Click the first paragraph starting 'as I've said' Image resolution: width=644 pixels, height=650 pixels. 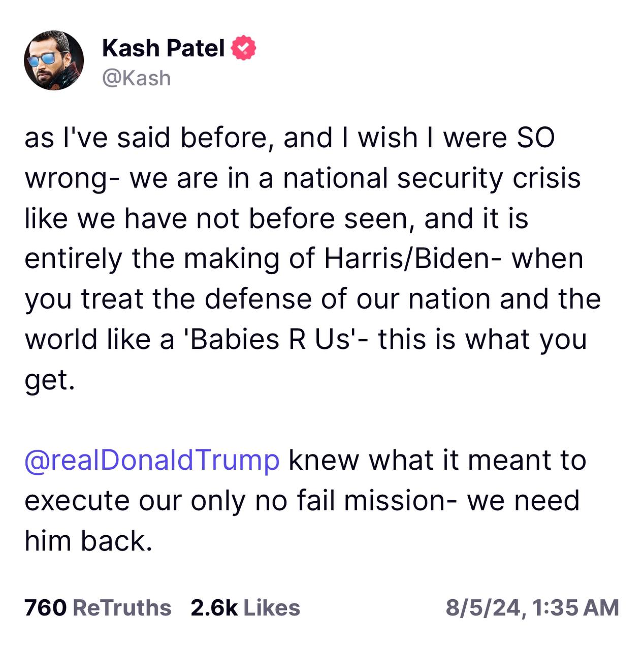pyautogui.click(x=313, y=258)
